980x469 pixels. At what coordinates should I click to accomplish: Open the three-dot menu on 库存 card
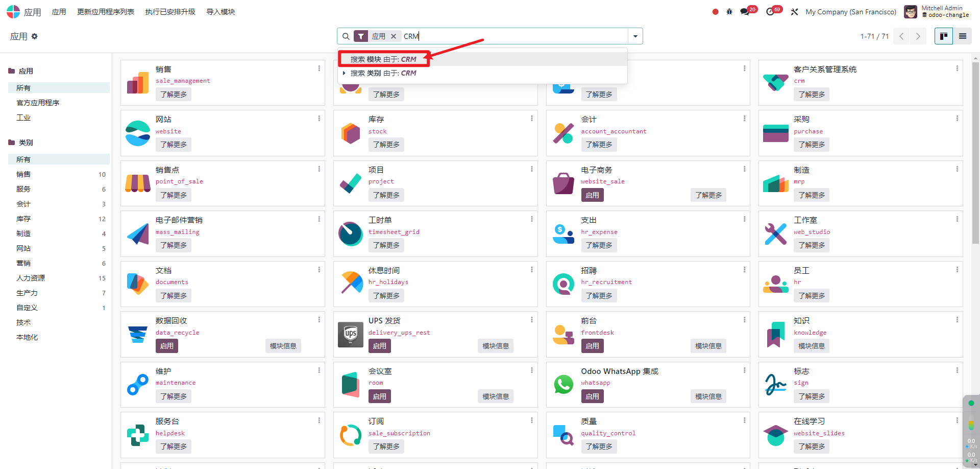click(532, 118)
